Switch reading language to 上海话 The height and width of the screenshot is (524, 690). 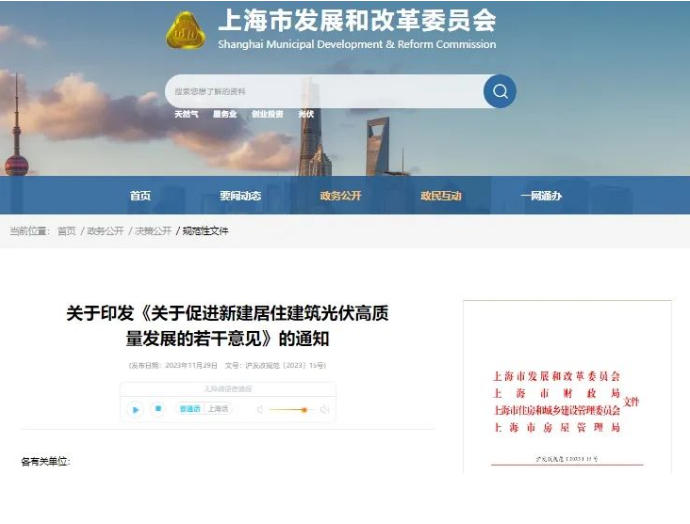click(x=218, y=409)
